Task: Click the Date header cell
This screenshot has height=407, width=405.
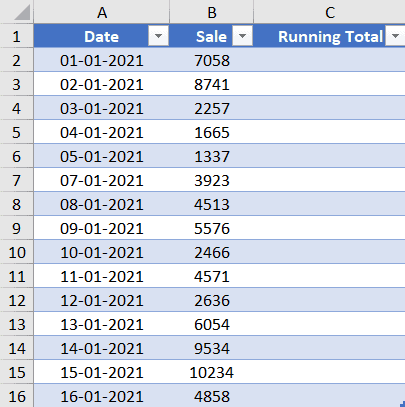Action: click(x=102, y=36)
